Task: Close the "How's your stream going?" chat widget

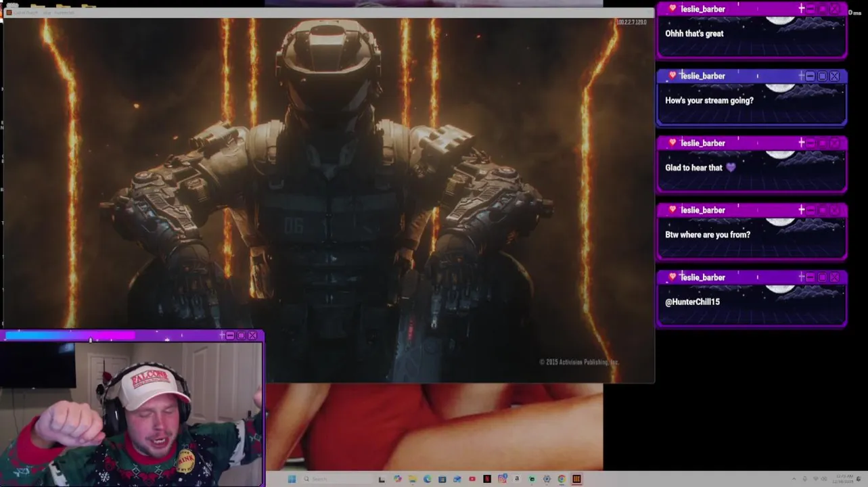Action: point(834,76)
